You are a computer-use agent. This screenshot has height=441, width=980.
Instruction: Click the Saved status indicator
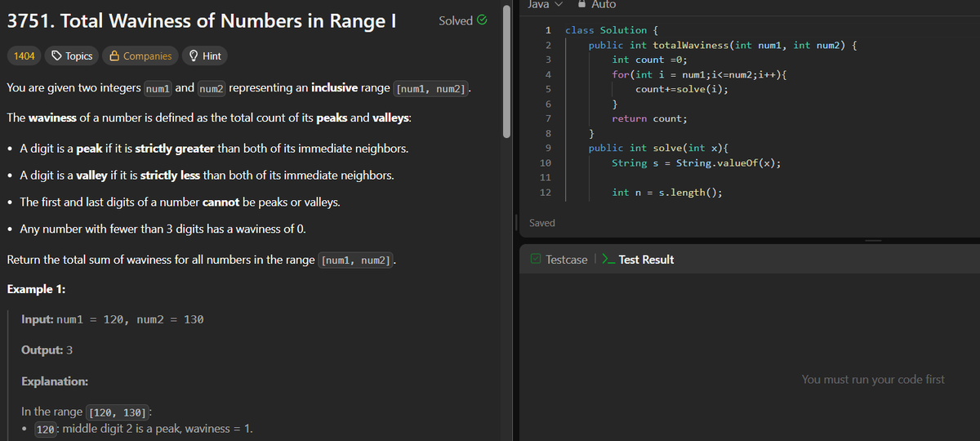pos(542,223)
